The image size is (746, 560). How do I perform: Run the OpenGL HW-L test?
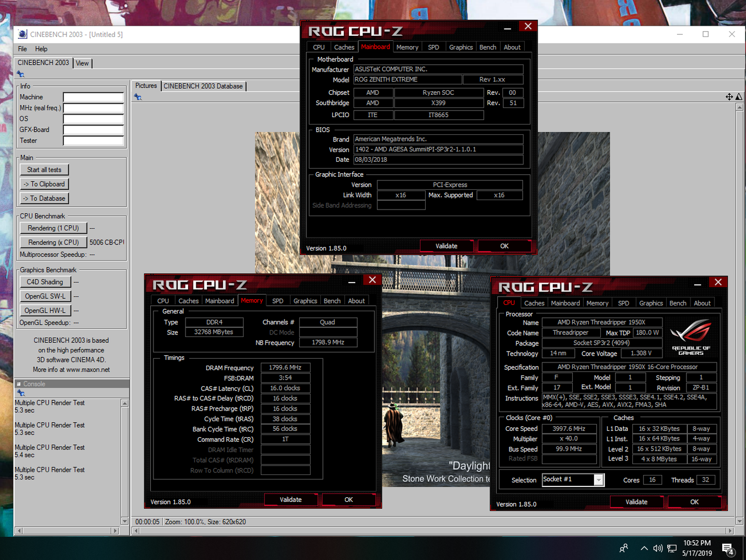45,311
